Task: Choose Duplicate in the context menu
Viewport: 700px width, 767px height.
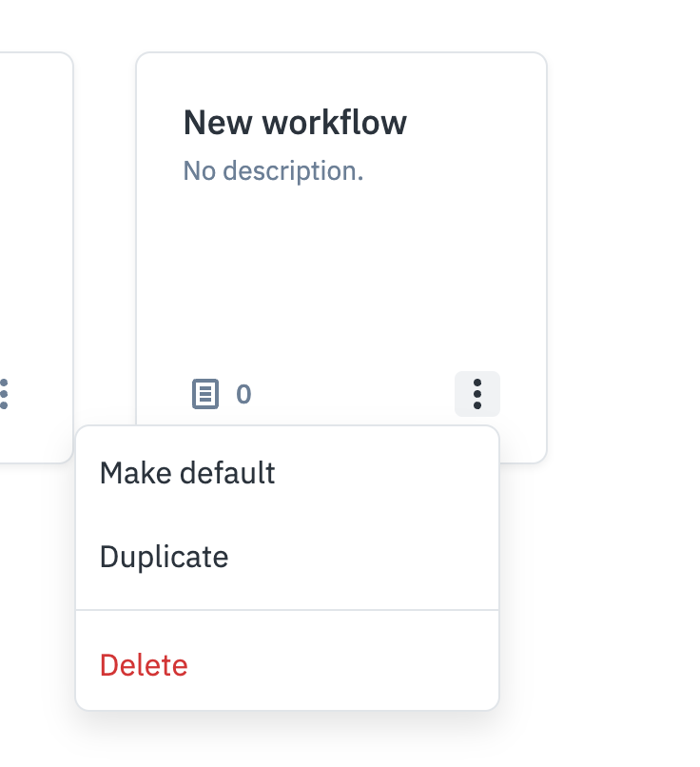Action: click(x=165, y=557)
